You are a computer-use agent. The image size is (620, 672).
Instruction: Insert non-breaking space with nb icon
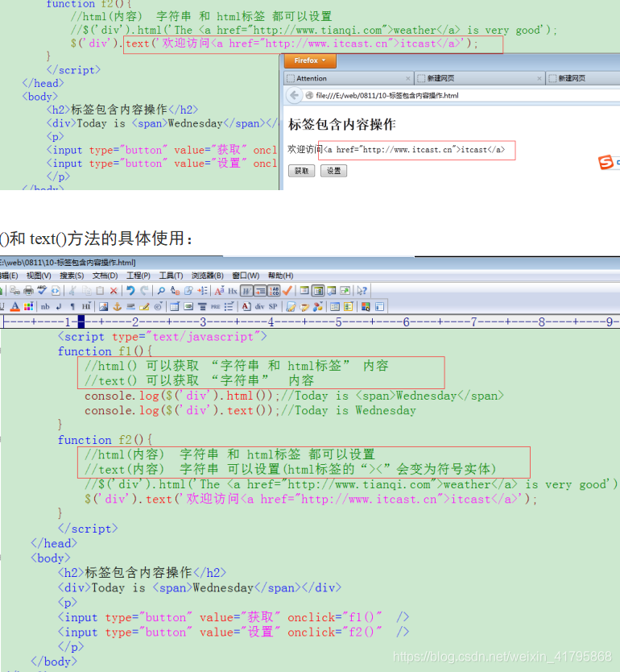click(45, 306)
